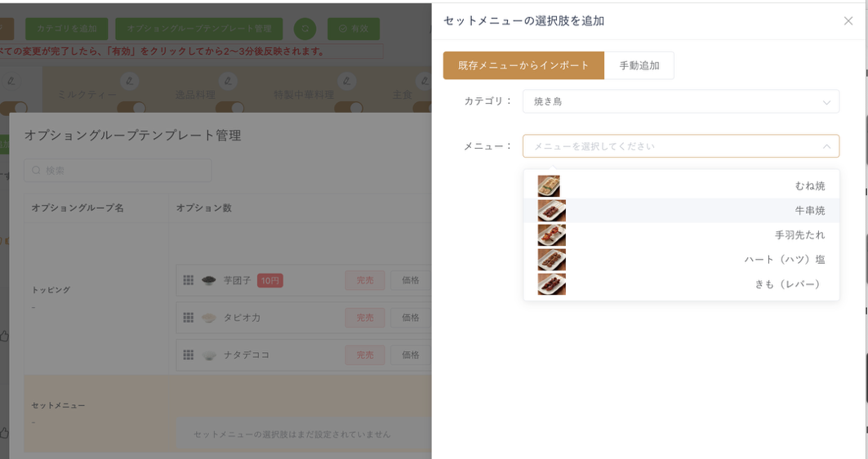Image resolution: width=868 pixels, height=459 pixels.
Task: Click the 10円 price tag on 芋団子
Action: pos(270,281)
